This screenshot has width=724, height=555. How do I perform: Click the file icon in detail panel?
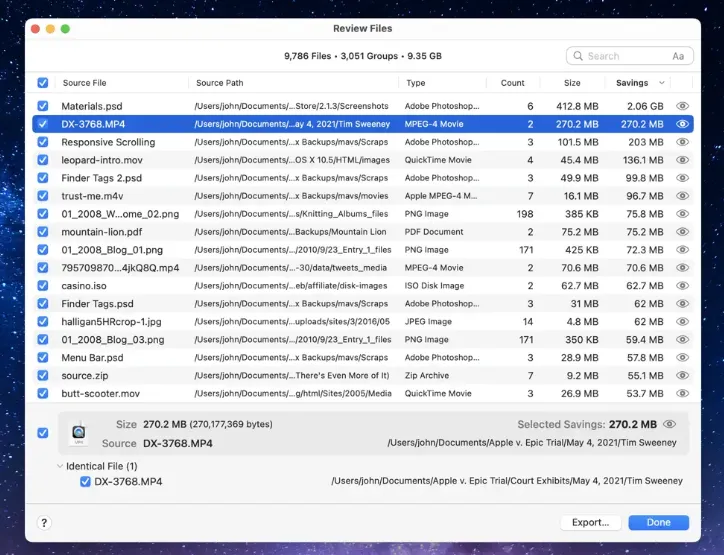(x=78, y=433)
